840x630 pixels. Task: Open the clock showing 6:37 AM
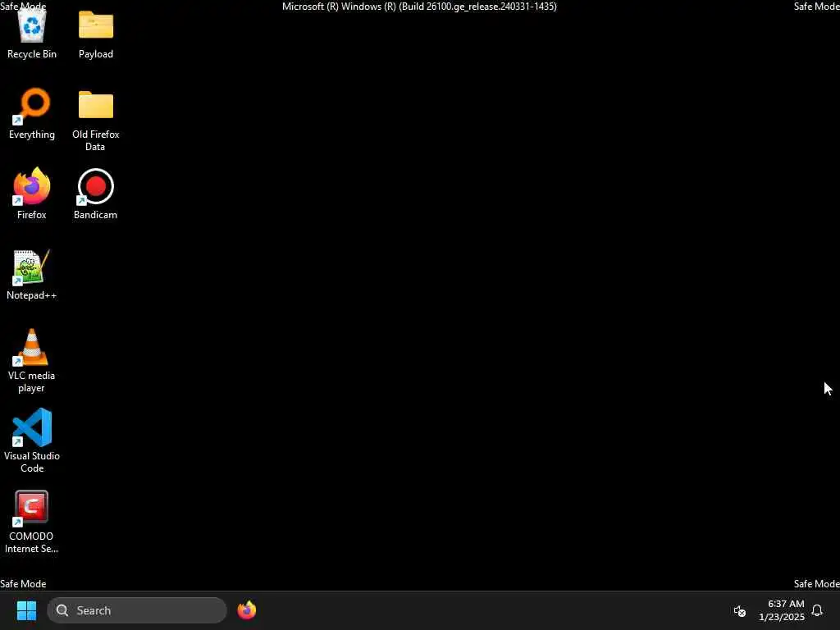click(782, 610)
